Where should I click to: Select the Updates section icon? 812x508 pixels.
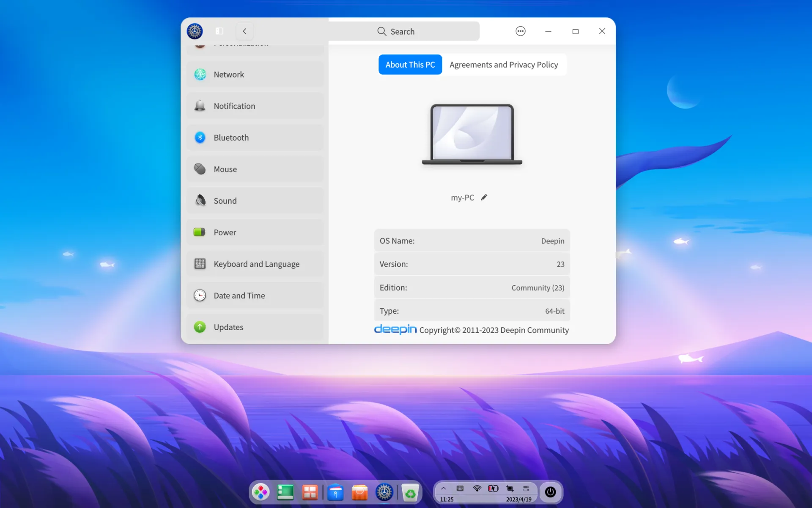pyautogui.click(x=199, y=326)
